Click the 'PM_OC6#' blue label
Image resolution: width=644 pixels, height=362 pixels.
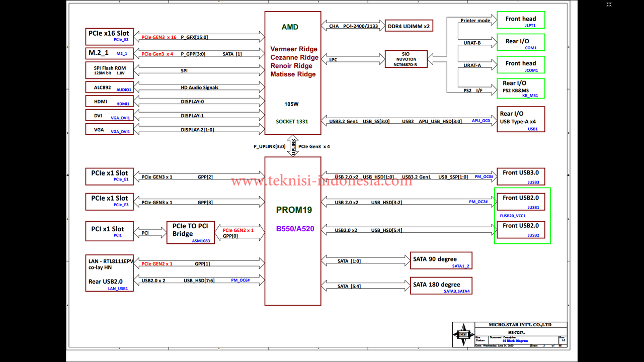coord(240,280)
